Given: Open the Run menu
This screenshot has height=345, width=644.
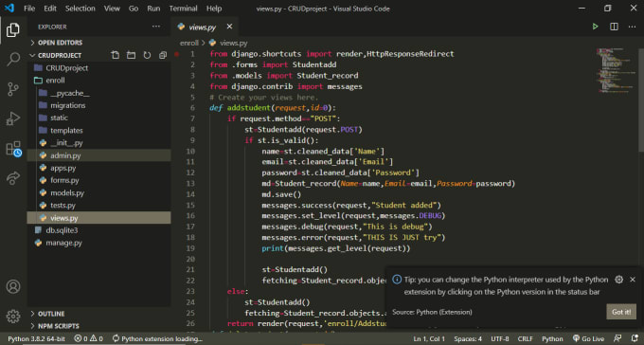Looking at the screenshot, I should [x=153, y=9].
